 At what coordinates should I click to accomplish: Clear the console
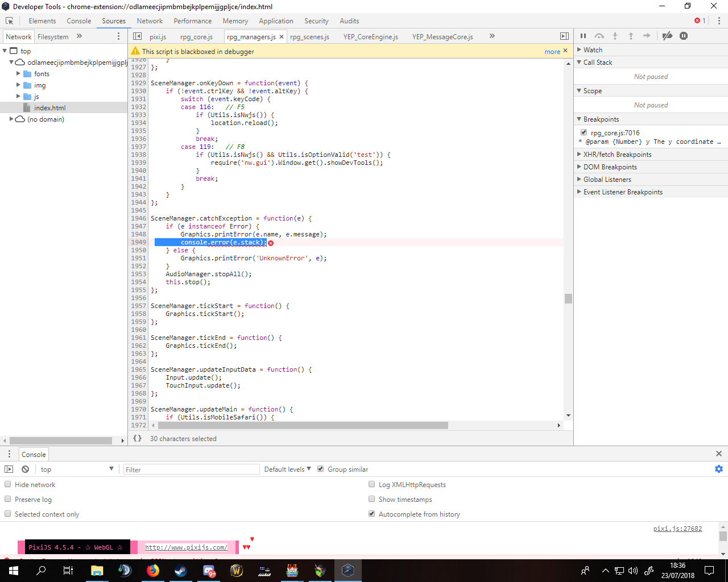tap(26, 469)
